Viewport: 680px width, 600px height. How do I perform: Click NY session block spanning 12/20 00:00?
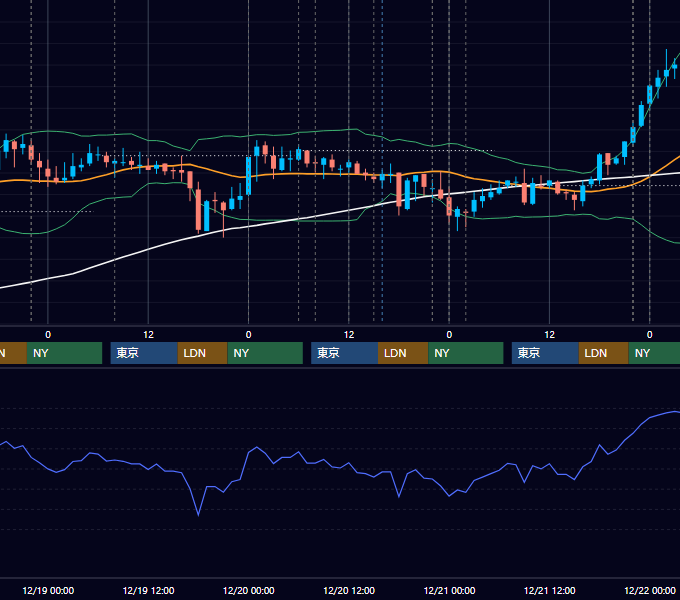[x=265, y=353]
